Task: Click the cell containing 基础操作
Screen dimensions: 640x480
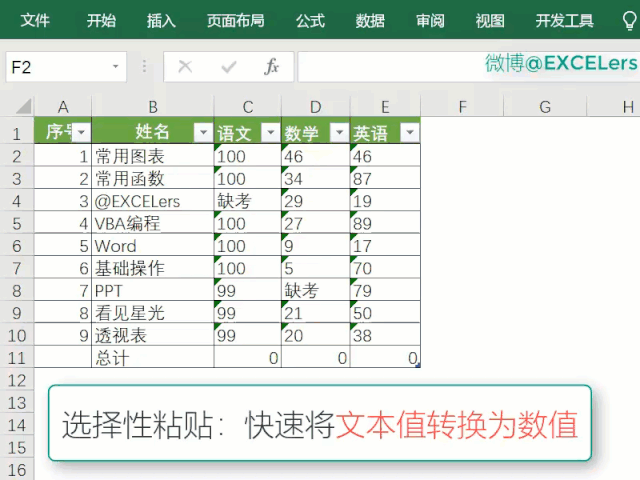Action: pyautogui.click(x=153, y=268)
